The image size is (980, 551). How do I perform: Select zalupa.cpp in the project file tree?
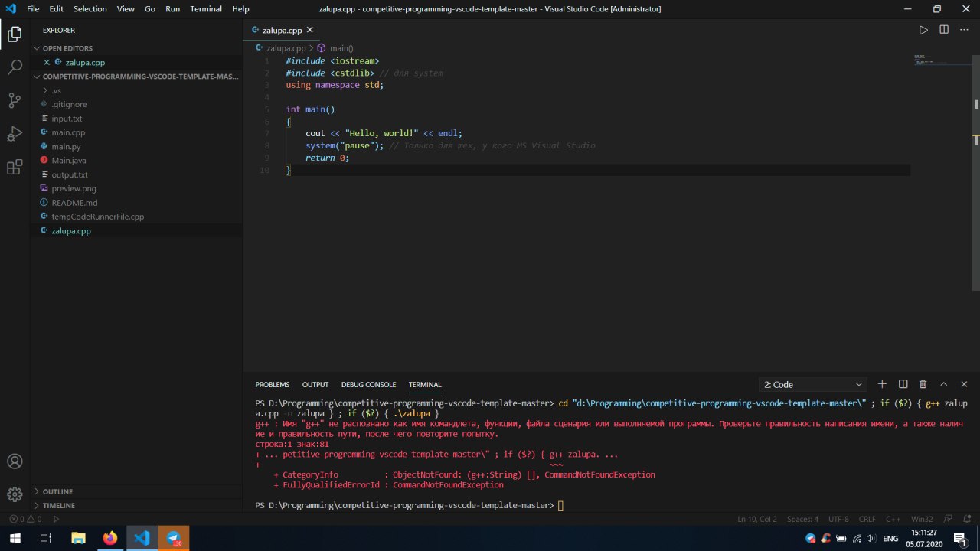click(136, 230)
